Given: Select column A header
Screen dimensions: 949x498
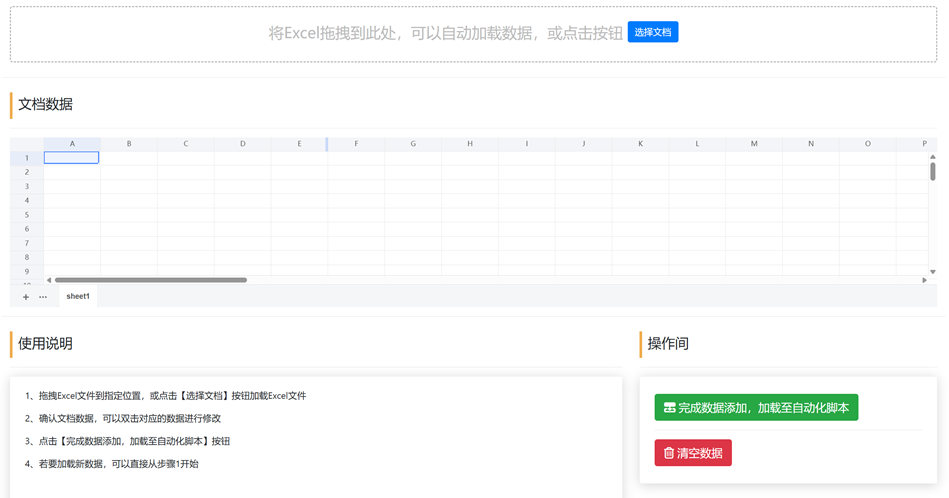Looking at the screenshot, I should [72, 143].
